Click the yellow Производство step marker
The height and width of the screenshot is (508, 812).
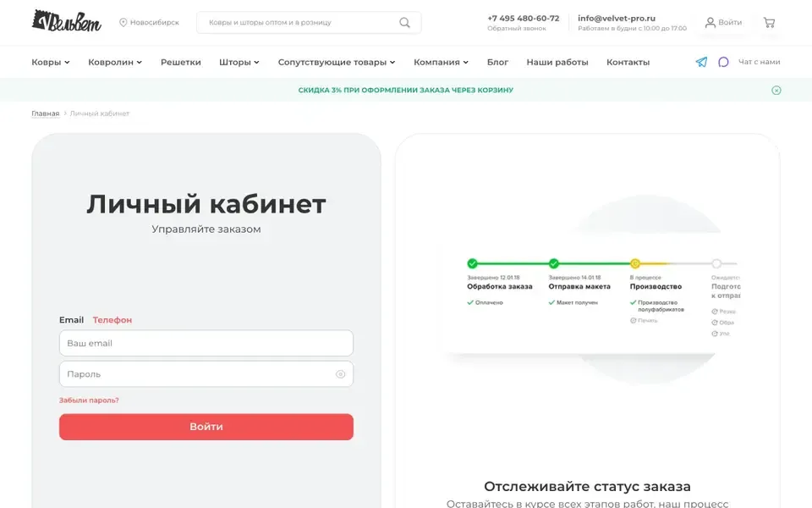point(635,263)
